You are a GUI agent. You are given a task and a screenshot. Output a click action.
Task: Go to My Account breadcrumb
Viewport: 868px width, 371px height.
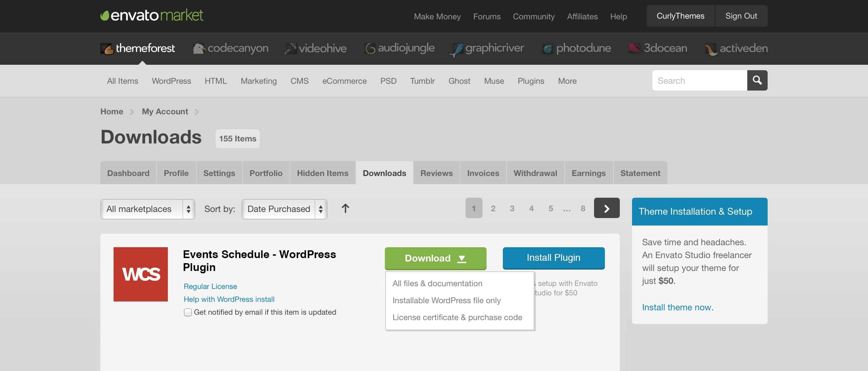[165, 112]
